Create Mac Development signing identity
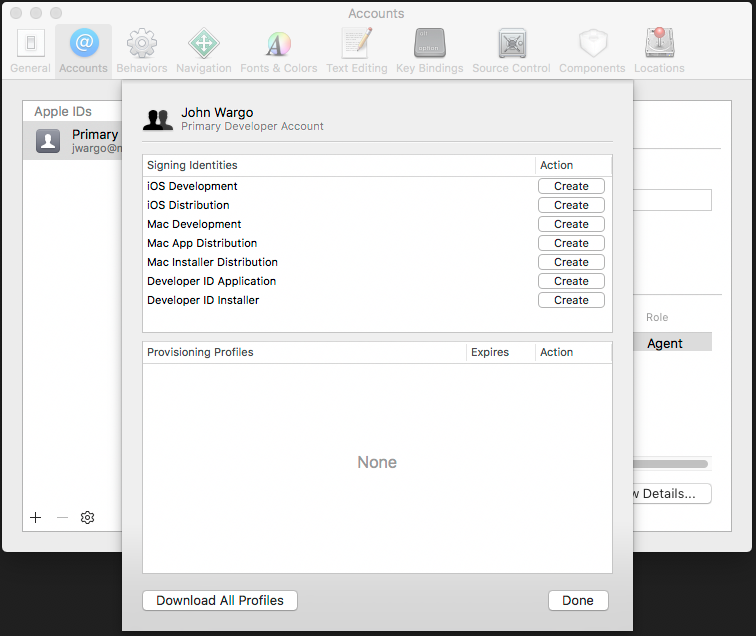Image resolution: width=756 pixels, height=636 pixels. [571, 224]
